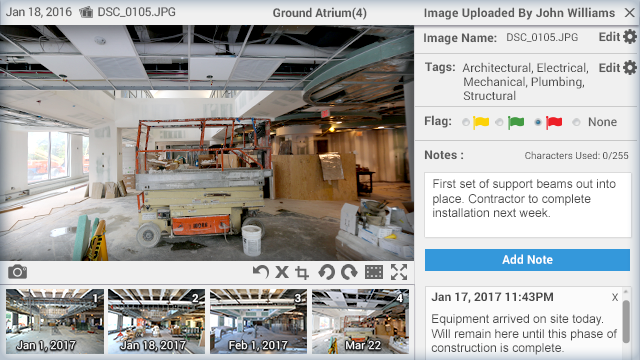
Task: Click the camera icon beside DSC_0105.JPG title
Action: pos(86,12)
